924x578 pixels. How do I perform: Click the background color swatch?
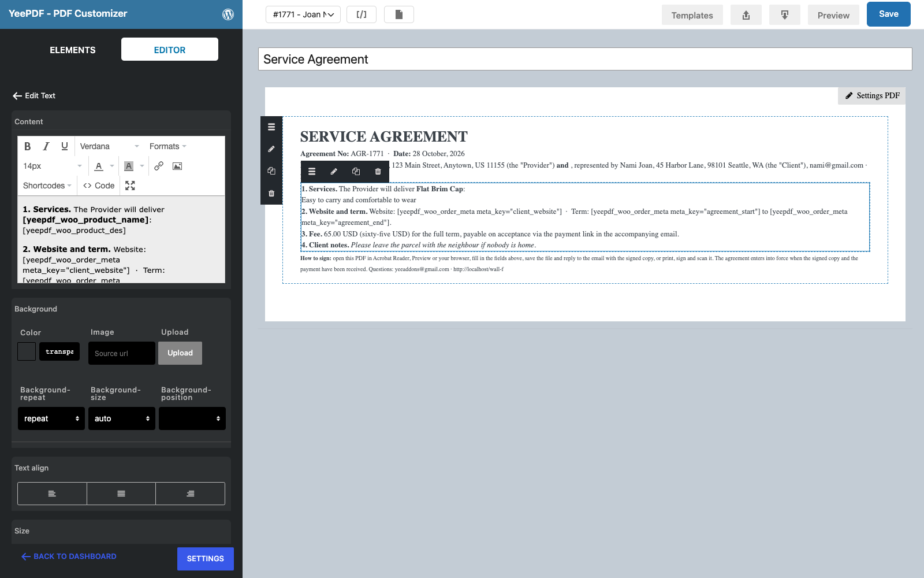pyautogui.click(x=27, y=351)
